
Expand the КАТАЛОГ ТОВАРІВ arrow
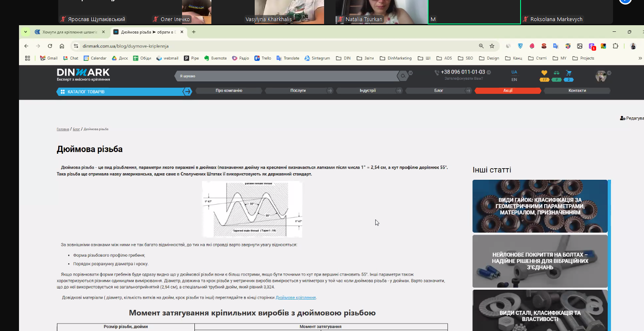point(187,91)
